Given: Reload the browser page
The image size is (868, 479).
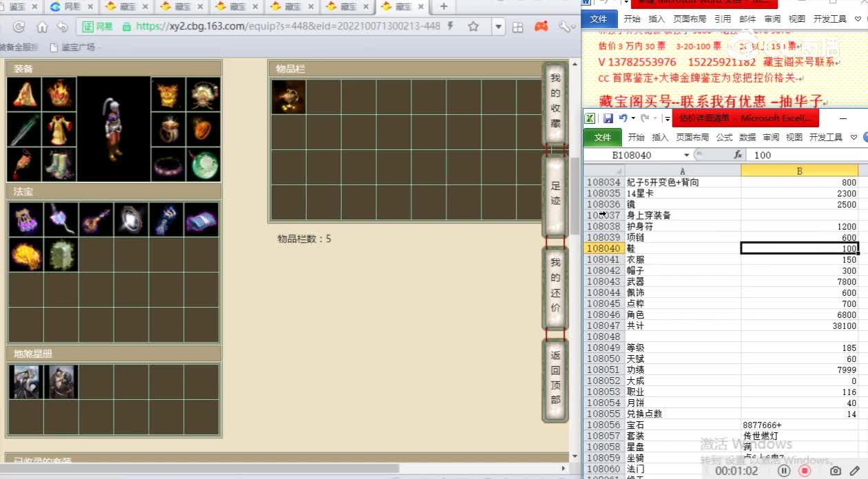Looking at the screenshot, I should [19, 27].
